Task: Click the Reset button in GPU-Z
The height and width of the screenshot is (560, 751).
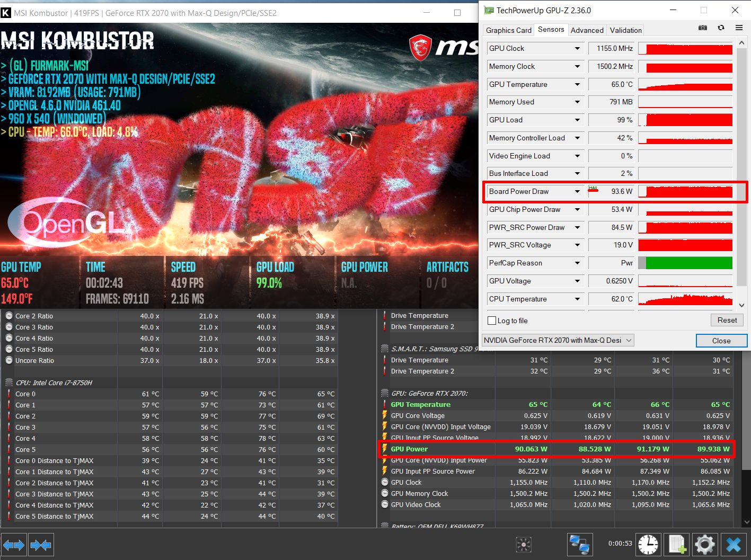Action: [x=727, y=320]
